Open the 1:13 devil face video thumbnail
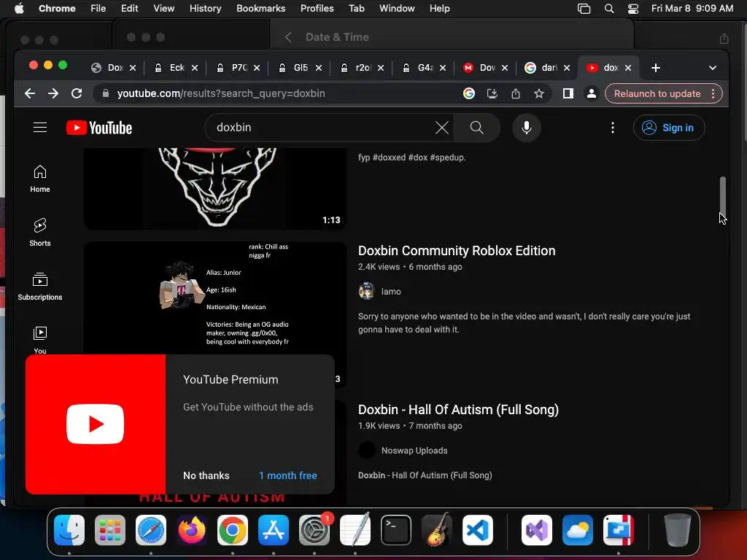Screen dimensions: 747x560 [x=215, y=189]
